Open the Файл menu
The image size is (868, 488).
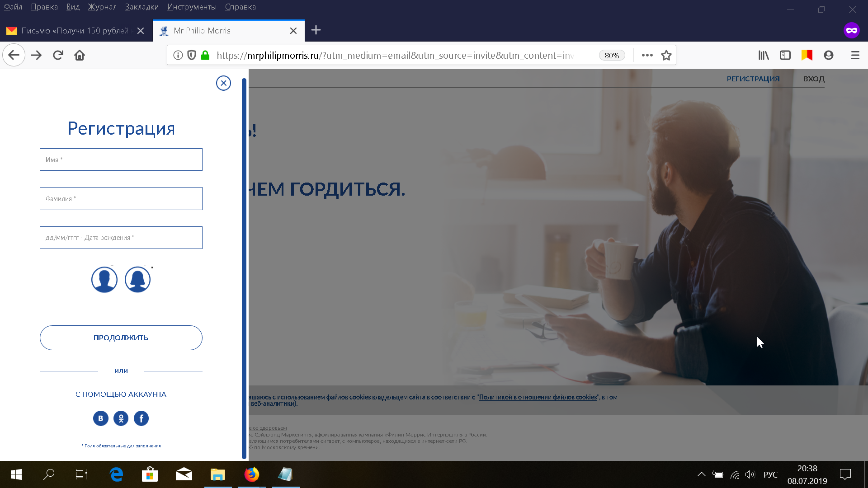tap(13, 7)
